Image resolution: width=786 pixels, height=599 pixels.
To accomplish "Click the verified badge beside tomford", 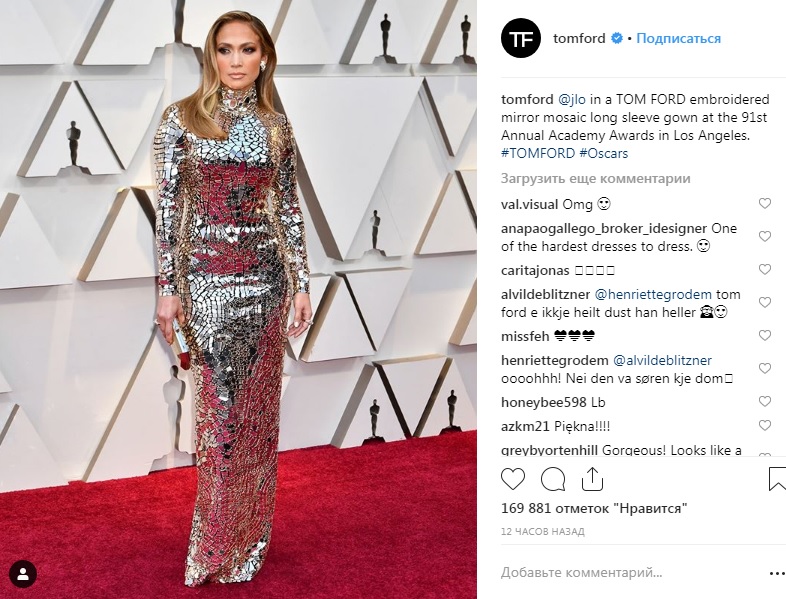I will (617, 38).
